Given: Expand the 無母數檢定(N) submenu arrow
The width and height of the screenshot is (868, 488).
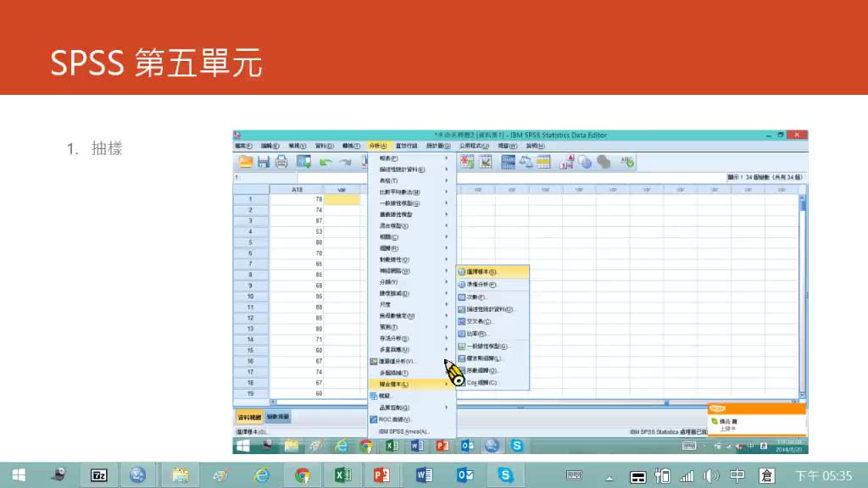Looking at the screenshot, I should click(447, 316).
